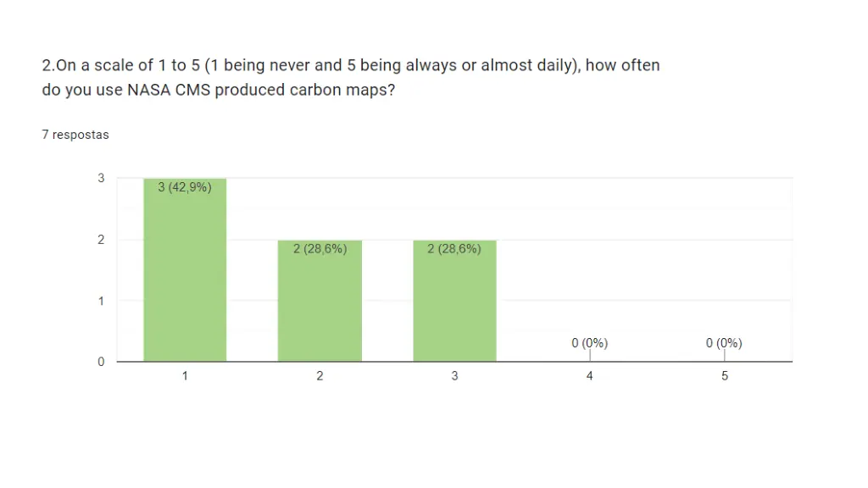Screen dimensions: 868x488
Task: Click x-axis label 2
Action: click(320, 376)
